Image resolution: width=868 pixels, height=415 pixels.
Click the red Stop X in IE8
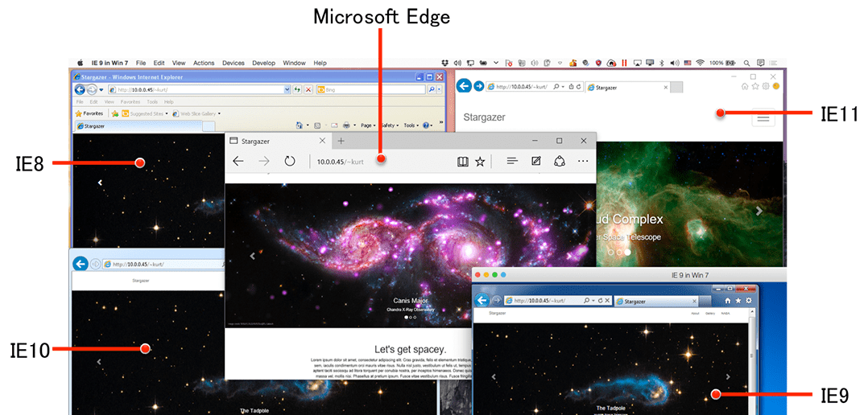[308, 89]
